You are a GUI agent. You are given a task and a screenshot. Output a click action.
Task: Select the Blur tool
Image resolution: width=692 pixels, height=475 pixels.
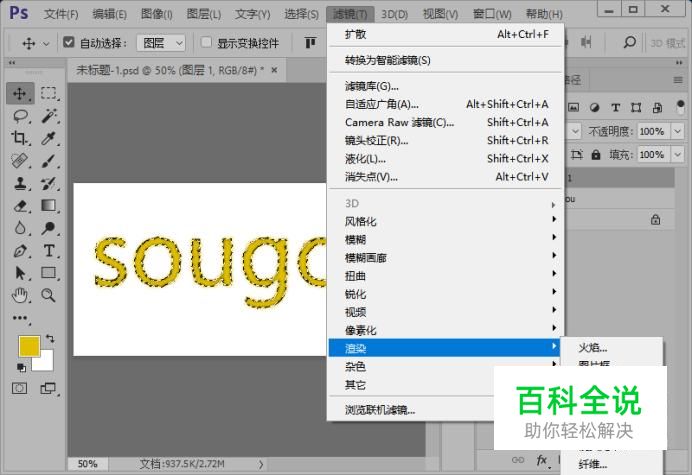[x=19, y=228]
